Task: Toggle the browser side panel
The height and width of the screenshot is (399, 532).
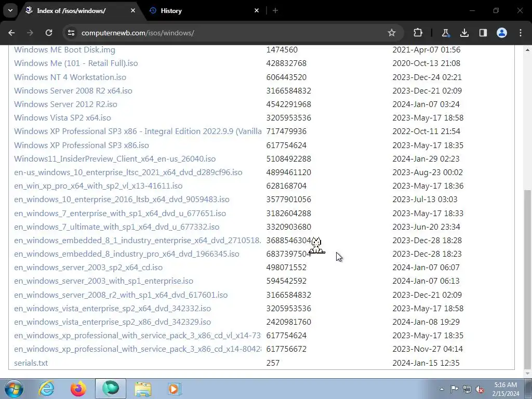Action: pos(483,33)
